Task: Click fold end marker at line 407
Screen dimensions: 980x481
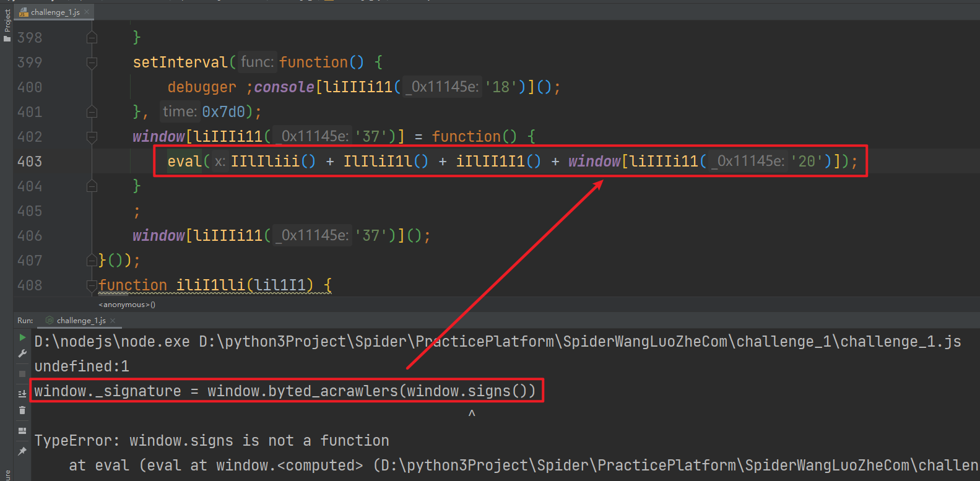Action: point(92,261)
